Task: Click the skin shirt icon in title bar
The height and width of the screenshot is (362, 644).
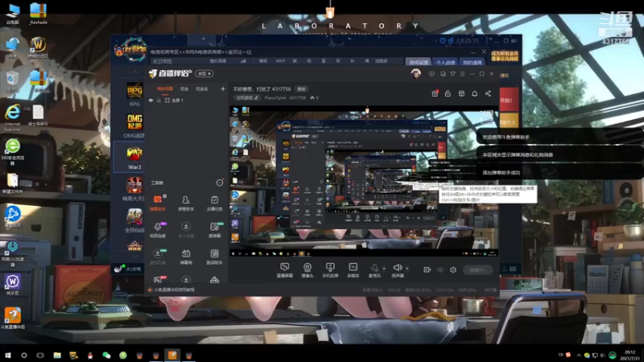Action: click(452, 74)
